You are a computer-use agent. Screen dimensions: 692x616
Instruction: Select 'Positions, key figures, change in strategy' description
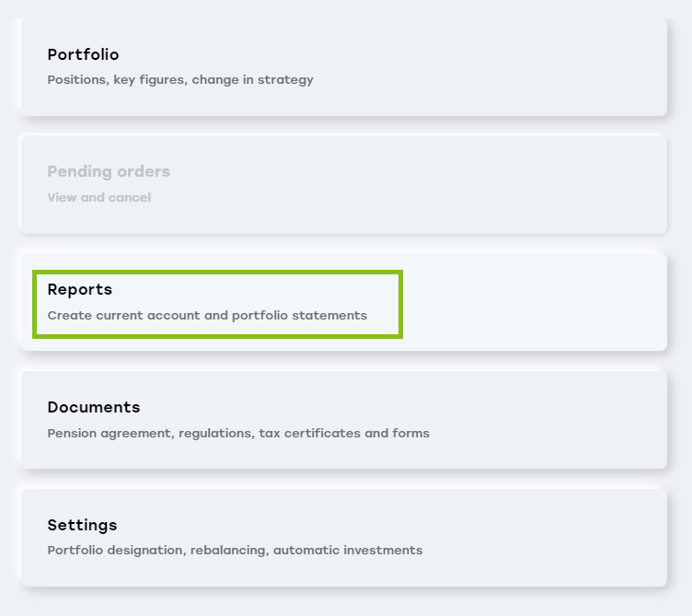pos(180,80)
